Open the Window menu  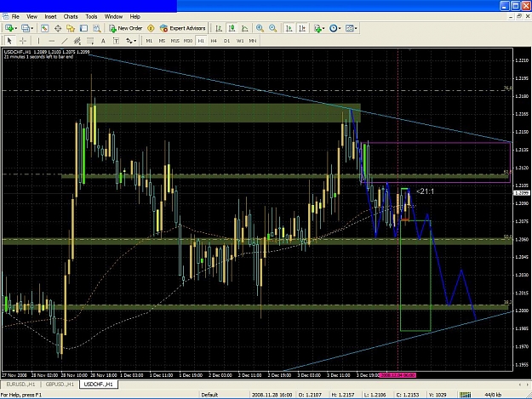[113, 17]
